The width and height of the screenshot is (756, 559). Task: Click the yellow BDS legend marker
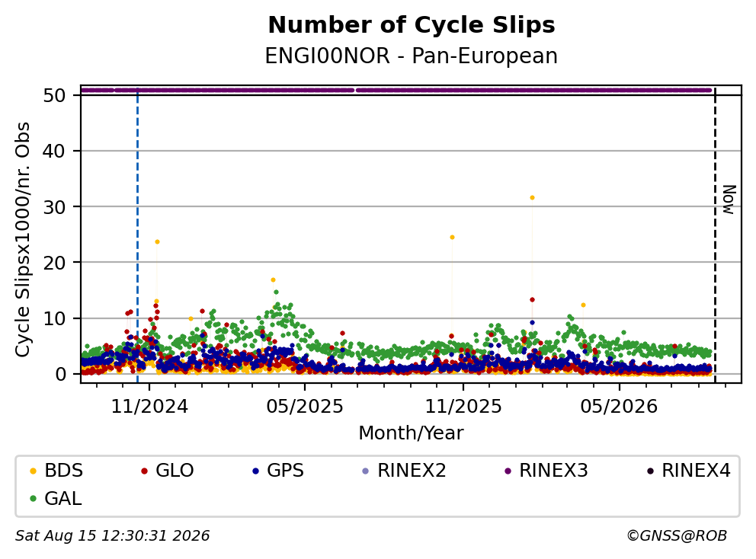coord(34,471)
